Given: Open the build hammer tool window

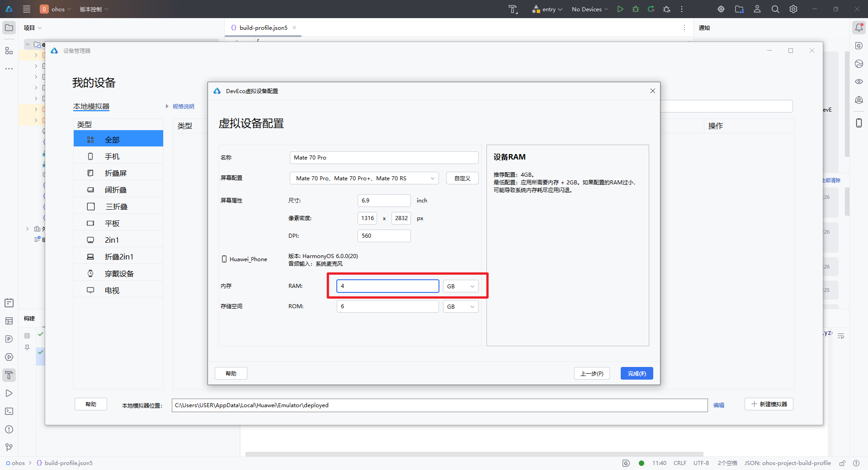Looking at the screenshot, I should (9, 375).
